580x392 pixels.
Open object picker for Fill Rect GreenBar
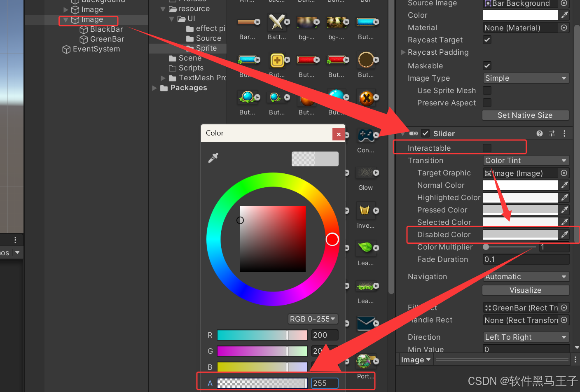click(x=564, y=308)
